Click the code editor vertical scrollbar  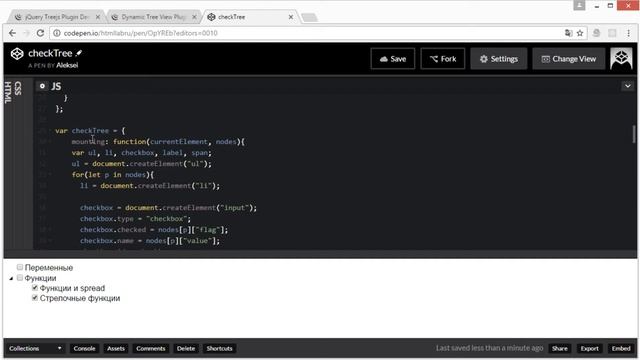coord(633,135)
